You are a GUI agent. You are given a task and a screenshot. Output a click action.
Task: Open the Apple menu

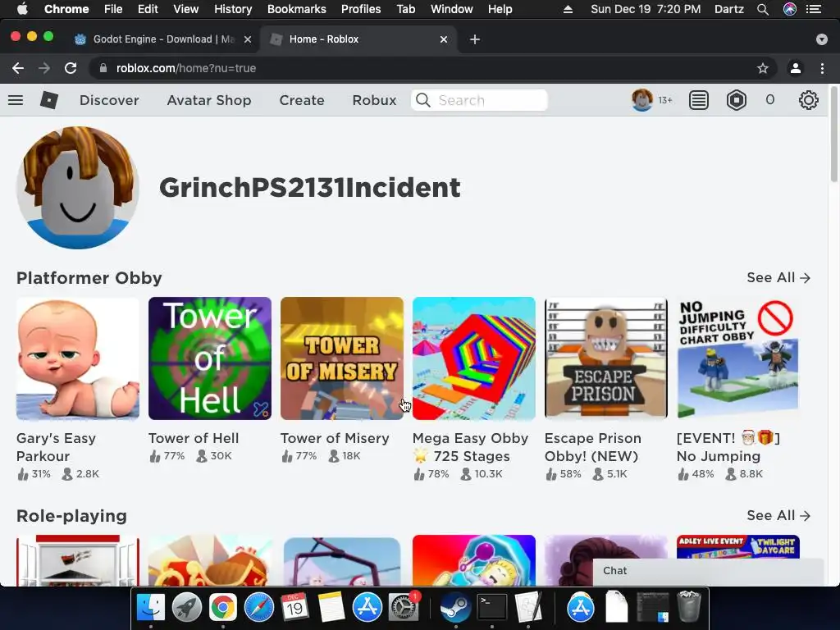22,8
